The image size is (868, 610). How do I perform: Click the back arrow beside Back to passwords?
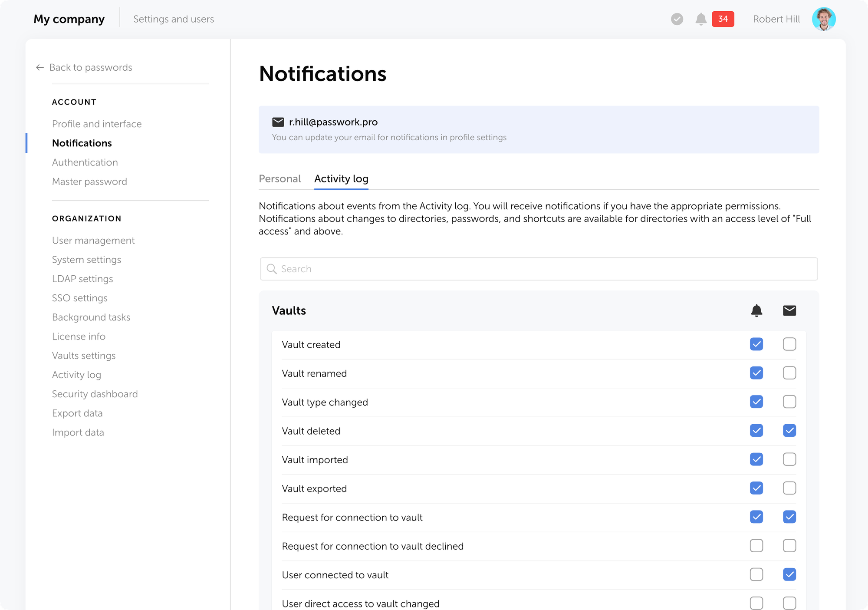coord(40,67)
